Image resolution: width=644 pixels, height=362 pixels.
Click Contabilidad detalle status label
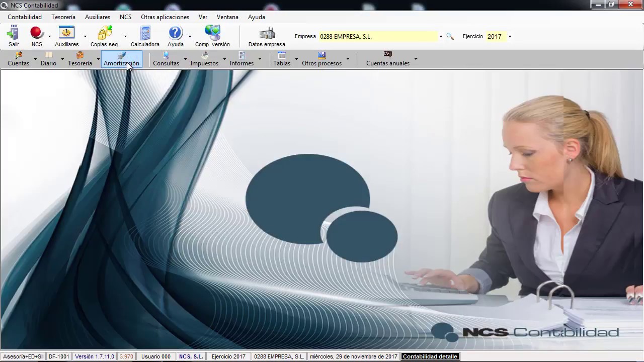[x=430, y=356]
